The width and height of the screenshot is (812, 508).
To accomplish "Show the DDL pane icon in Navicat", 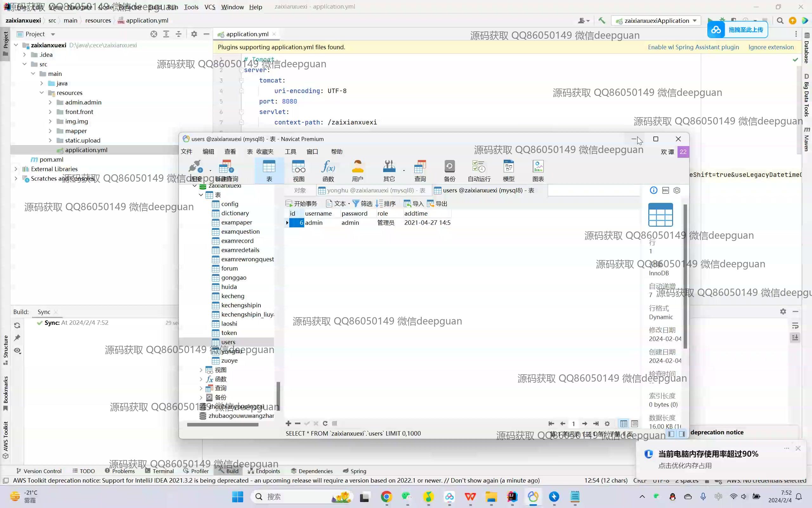I will click(665, 190).
